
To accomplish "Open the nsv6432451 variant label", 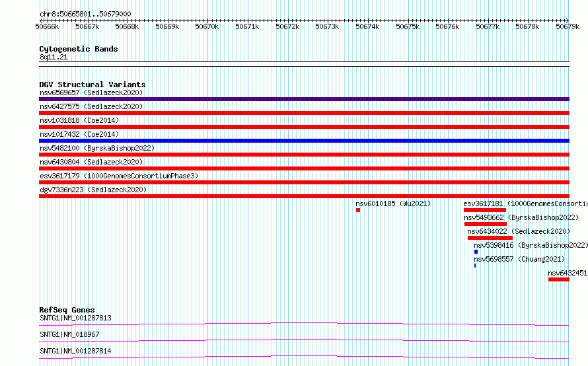I will tap(568, 273).
